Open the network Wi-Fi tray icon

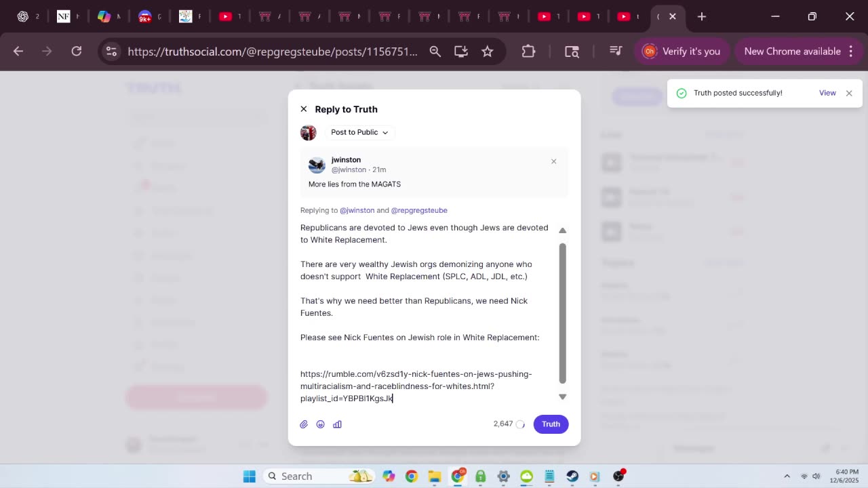pyautogui.click(x=804, y=476)
